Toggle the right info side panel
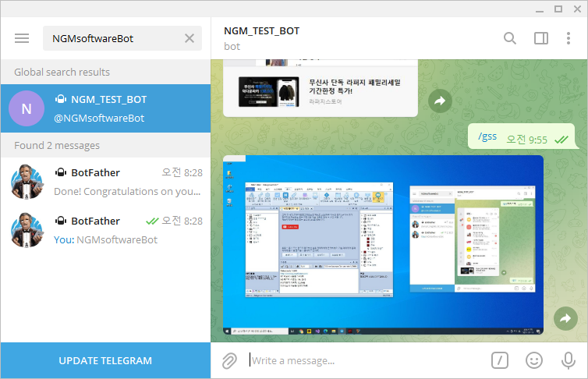The height and width of the screenshot is (379, 588). tap(540, 38)
